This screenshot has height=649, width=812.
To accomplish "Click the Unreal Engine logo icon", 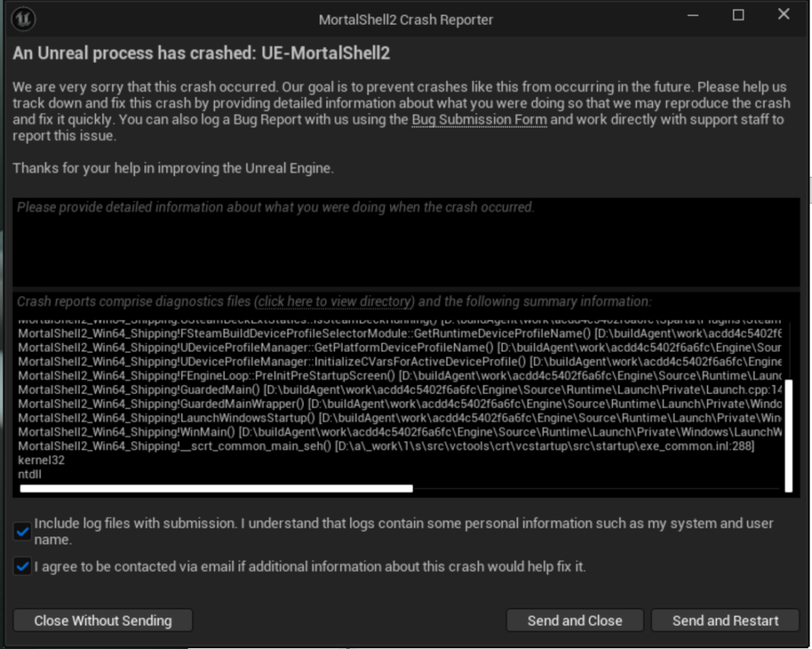I will (23, 19).
